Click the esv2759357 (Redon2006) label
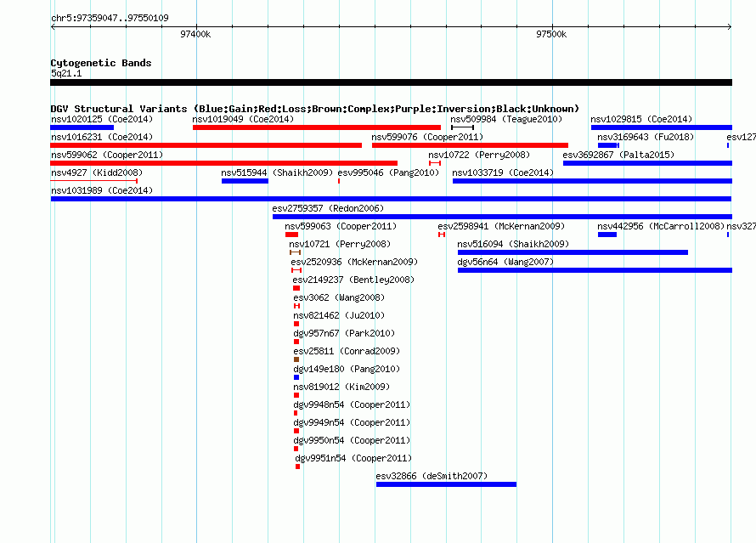The width and height of the screenshot is (756, 543). click(328, 208)
